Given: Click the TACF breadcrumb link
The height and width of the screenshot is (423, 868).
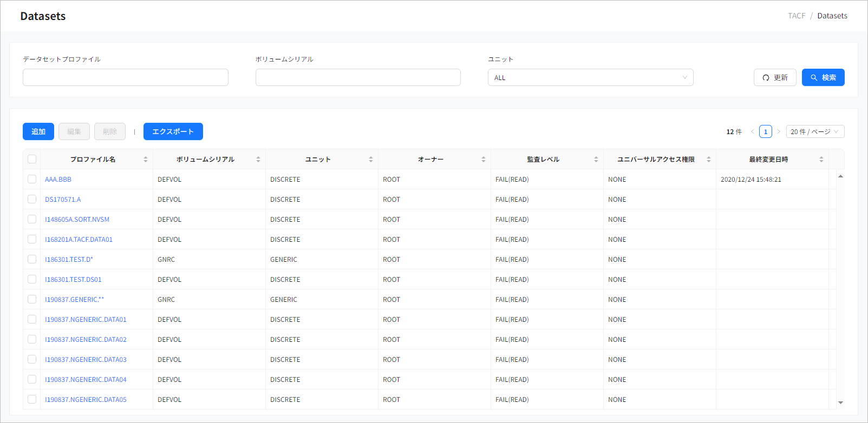Looking at the screenshot, I should pyautogui.click(x=797, y=16).
